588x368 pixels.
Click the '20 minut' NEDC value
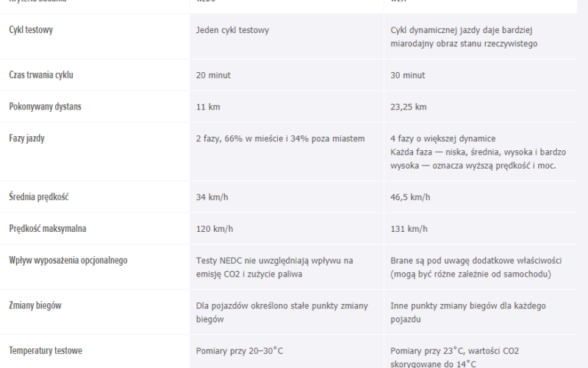coord(213,75)
